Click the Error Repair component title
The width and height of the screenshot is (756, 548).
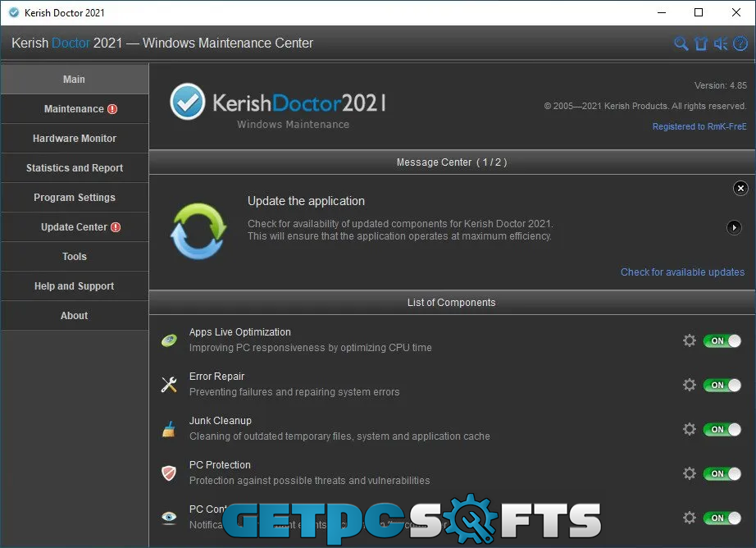point(217,377)
